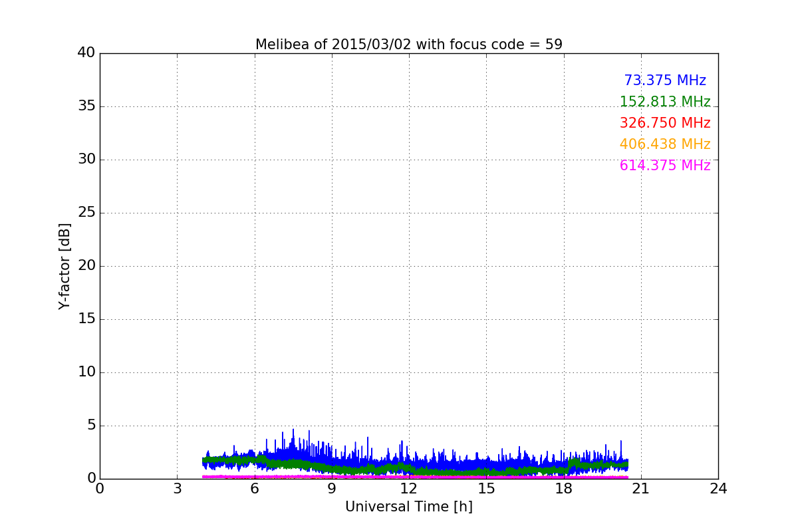Viewport: 798px width, 532px height.
Task: Select the green 152.813 MHz legend label
Action: point(665,102)
